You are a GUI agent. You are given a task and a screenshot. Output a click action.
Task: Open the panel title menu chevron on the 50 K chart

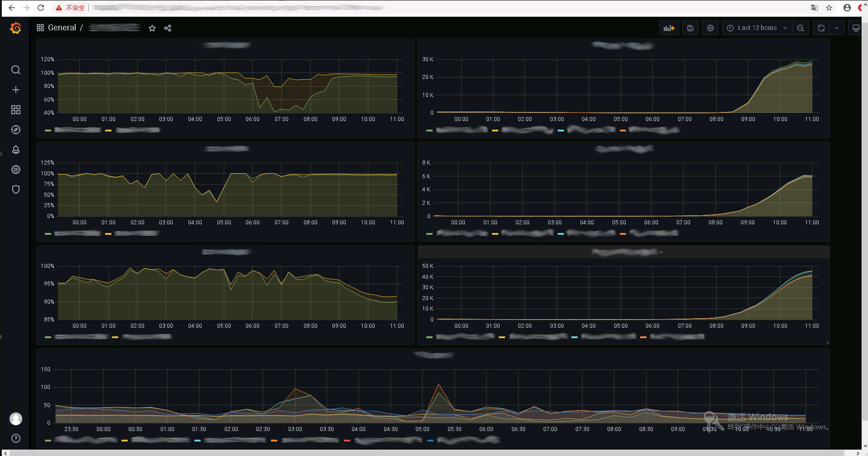point(661,252)
